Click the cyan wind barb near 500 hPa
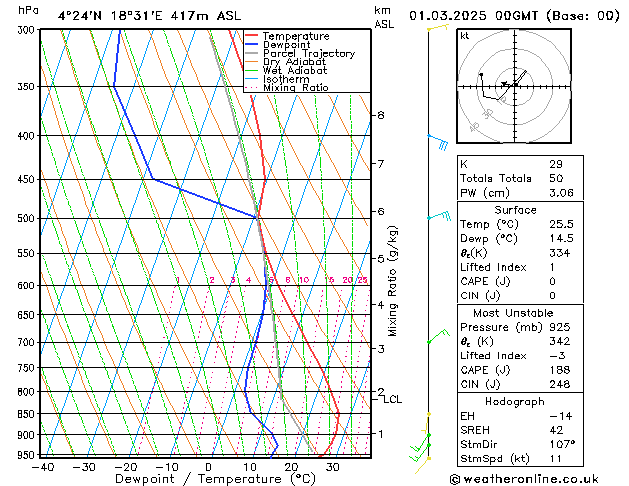The height and width of the screenshot is (486, 629). [438, 216]
